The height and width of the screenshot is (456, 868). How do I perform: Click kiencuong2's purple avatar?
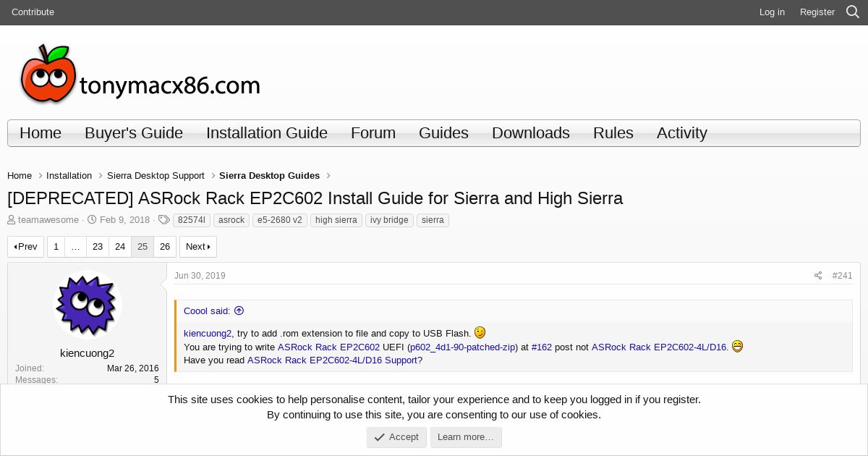[88, 305]
